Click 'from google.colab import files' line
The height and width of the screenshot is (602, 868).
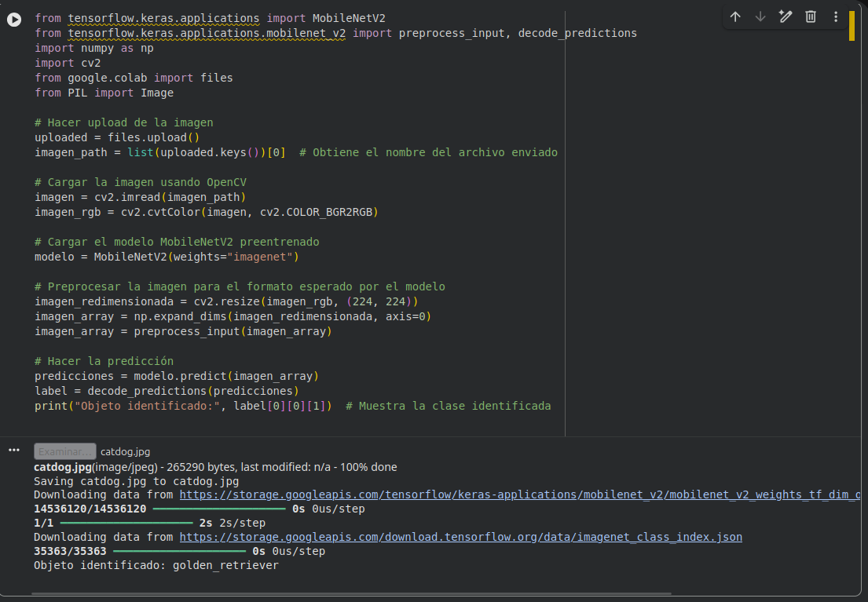click(134, 78)
